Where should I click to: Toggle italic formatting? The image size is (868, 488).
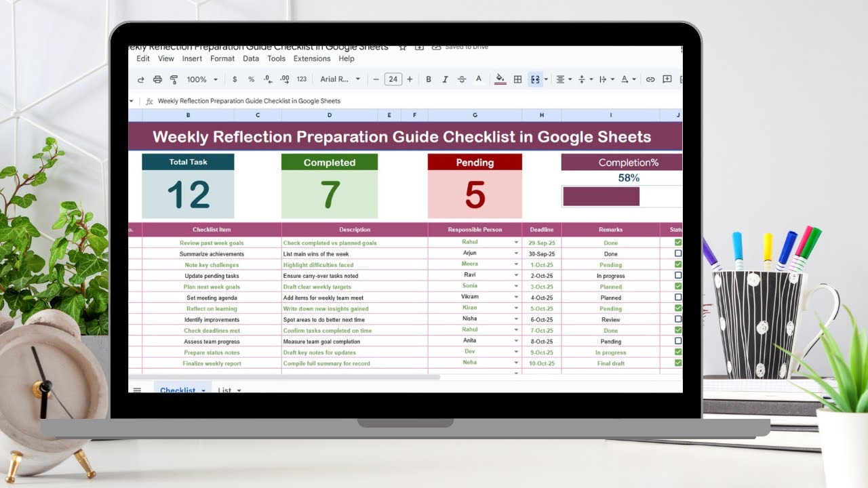(x=445, y=79)
